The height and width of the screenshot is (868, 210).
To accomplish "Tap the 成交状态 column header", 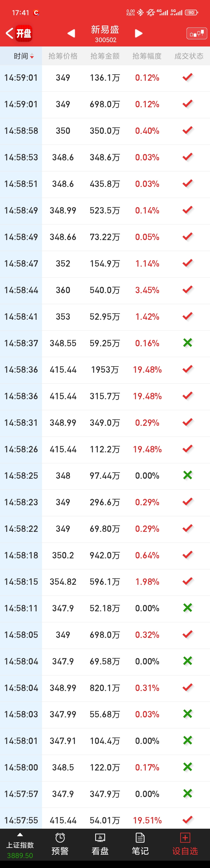I will pyautogui.click(x=189, y=56).
